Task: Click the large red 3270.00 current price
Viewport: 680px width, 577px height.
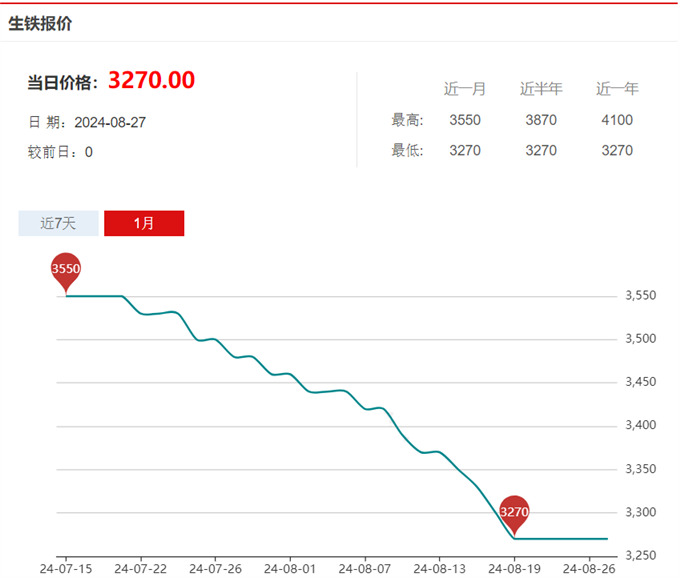Action: pos(151,81)
